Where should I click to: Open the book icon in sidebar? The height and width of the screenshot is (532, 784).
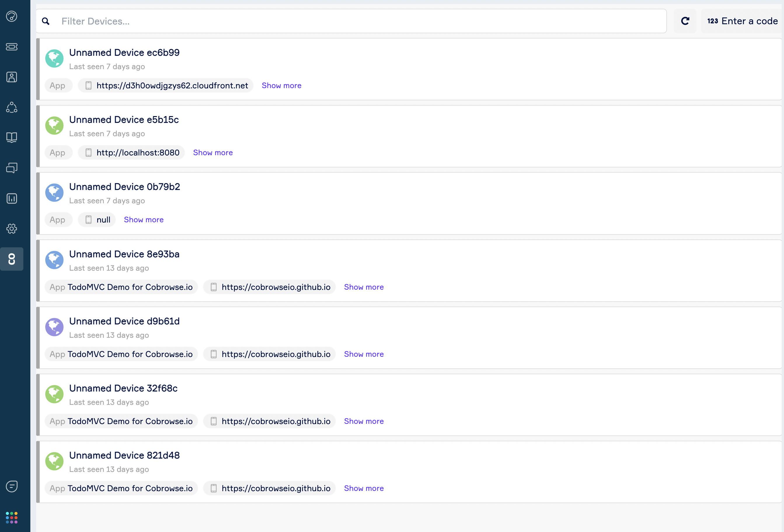click(x=12, y=137)
